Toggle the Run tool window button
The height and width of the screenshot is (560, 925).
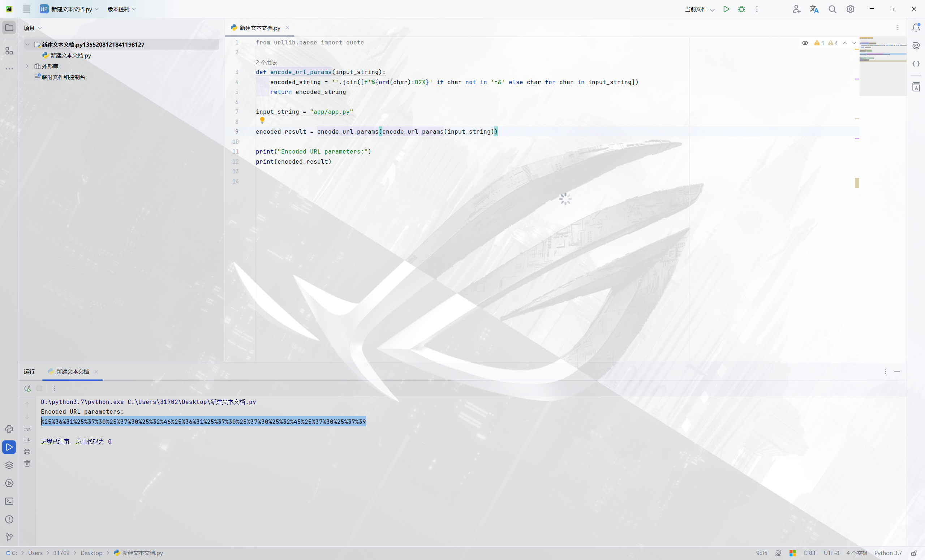pyautogui.click(x=9, y=447)
